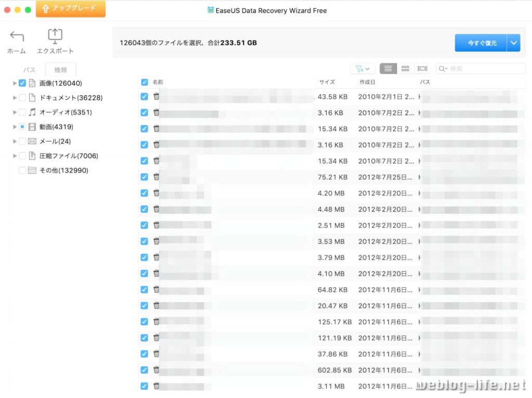The image size is (532, 398).
Task: Click trash icon on the 4.48 MB row
Action: 156,209
